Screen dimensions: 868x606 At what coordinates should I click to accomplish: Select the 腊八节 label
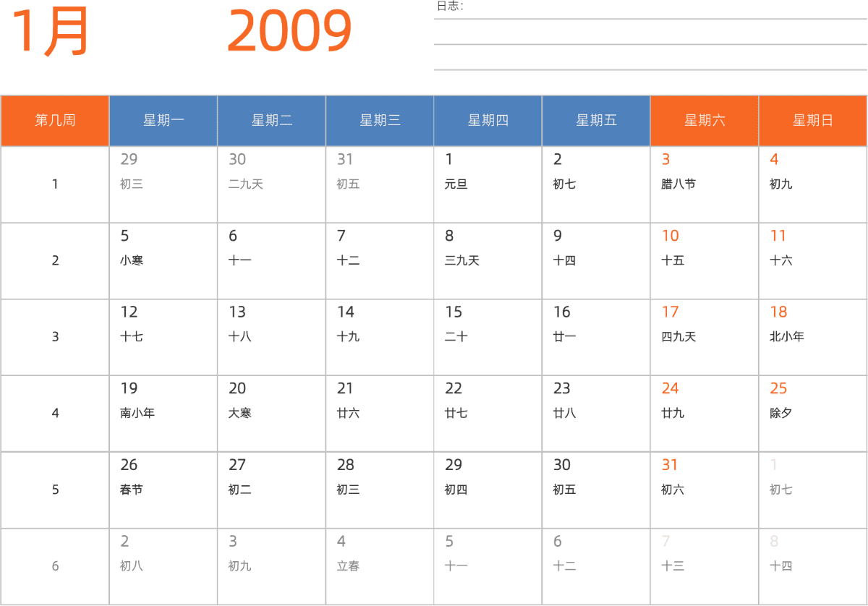(x=678, y=184)
